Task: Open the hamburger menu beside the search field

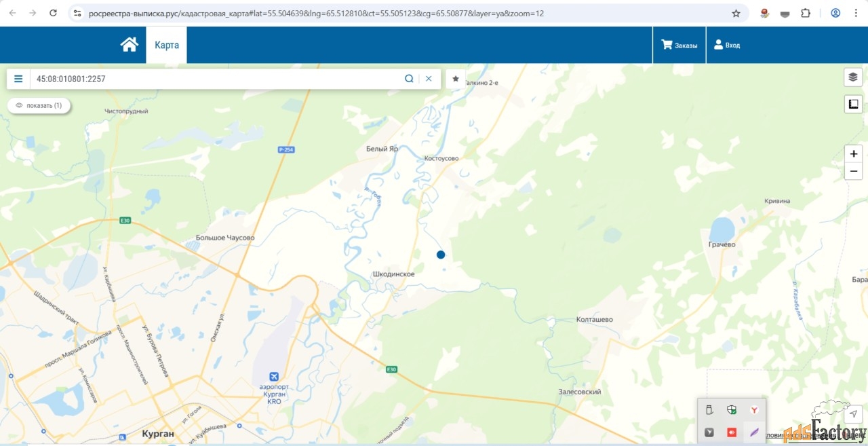Action: [x=18, y=79]
